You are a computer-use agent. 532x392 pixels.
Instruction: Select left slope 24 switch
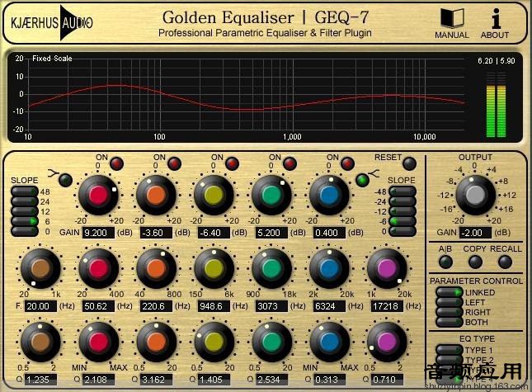pyautogui.click(x=25, y=201)
